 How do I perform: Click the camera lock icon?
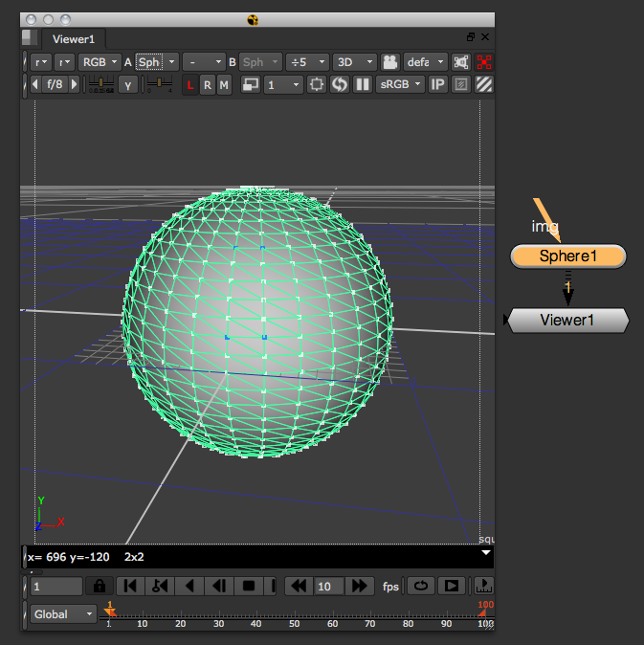389,62
